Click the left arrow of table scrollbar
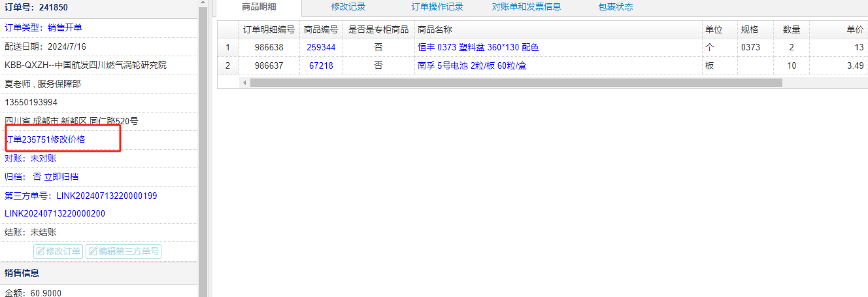This screenshot has width=868, height=297. pyautogui.click(x=245, y=83)
